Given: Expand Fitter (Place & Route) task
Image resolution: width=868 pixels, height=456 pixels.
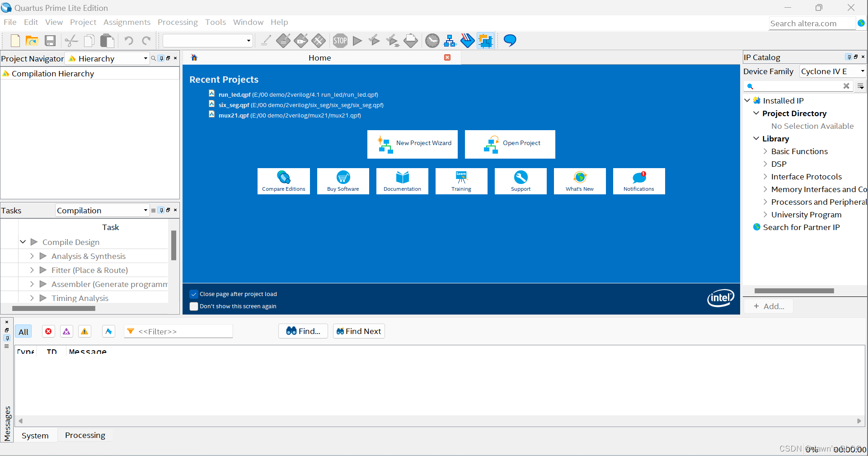Looking at the screenshot, I should 32,270.
